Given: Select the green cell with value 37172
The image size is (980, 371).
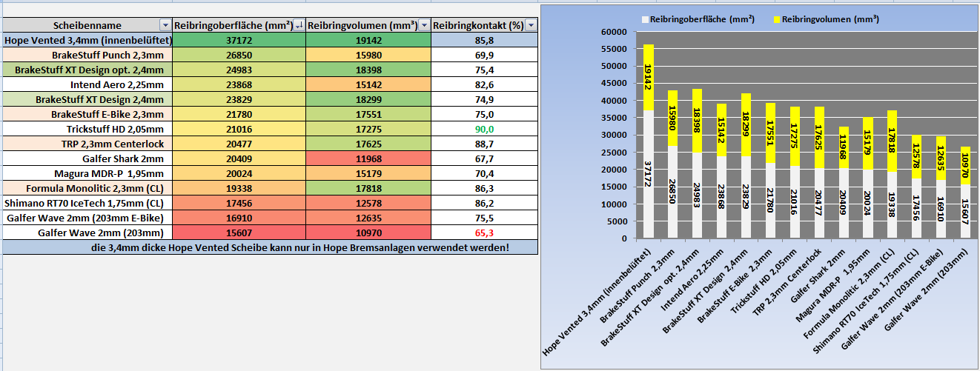Looking at the screenshot, I should (x=239, y=41).
